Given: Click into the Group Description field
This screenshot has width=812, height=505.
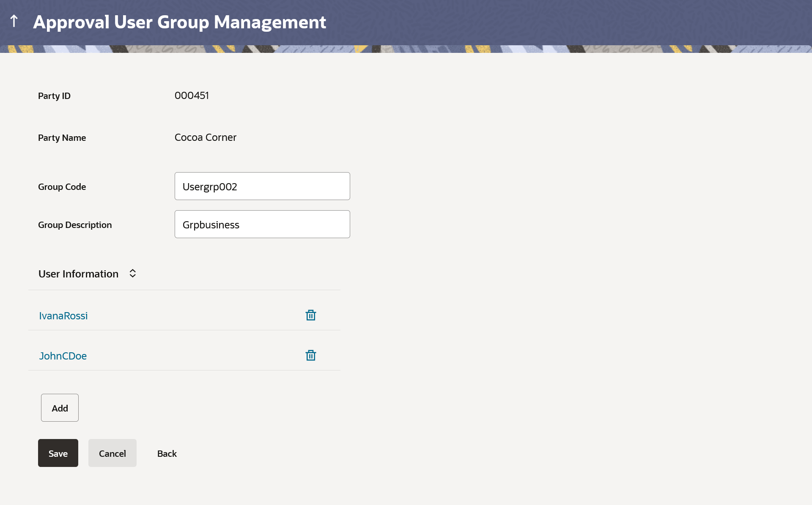Looking at the screenshot, I should pos(262,224).
